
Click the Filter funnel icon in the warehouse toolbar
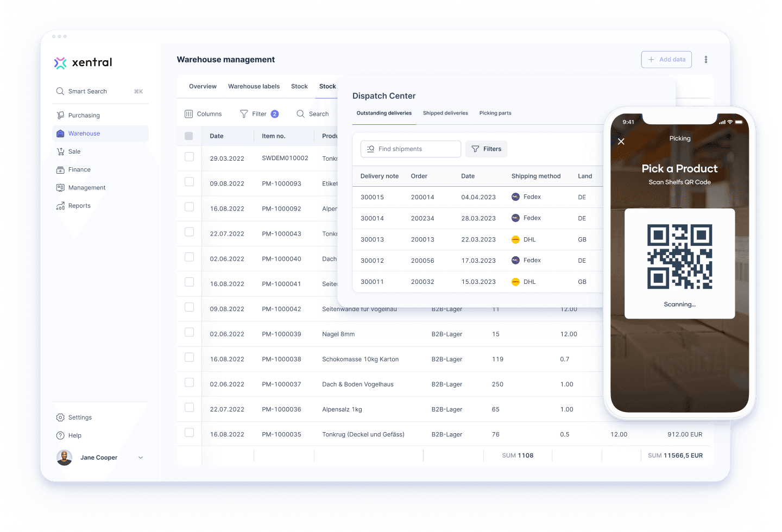point(244,114)
